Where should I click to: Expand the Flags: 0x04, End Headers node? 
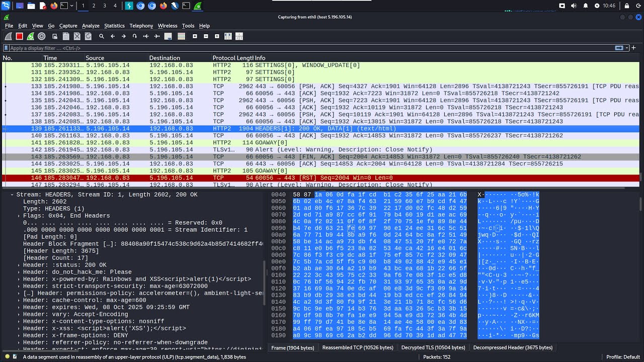click(19, 216)
